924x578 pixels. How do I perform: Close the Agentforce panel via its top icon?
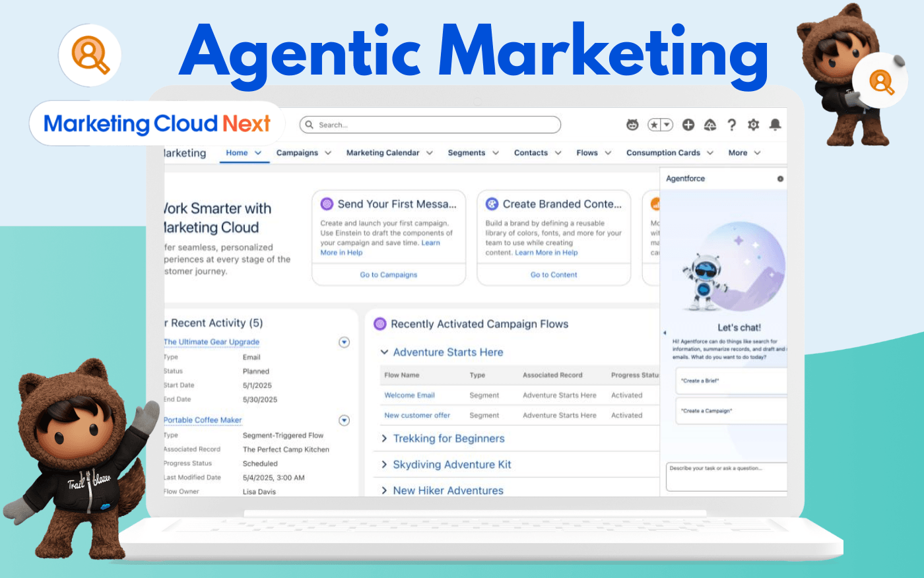point(781,178)
